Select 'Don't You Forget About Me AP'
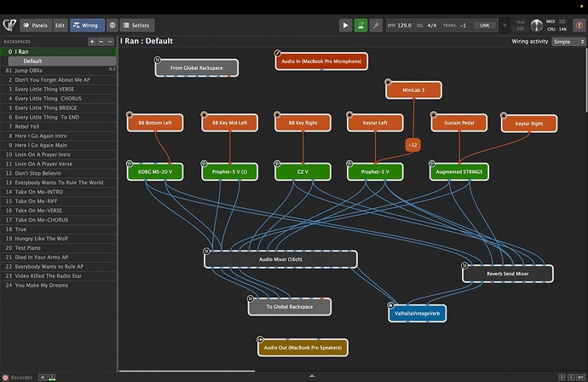This screenshot has height=382, width=588. 58,79
